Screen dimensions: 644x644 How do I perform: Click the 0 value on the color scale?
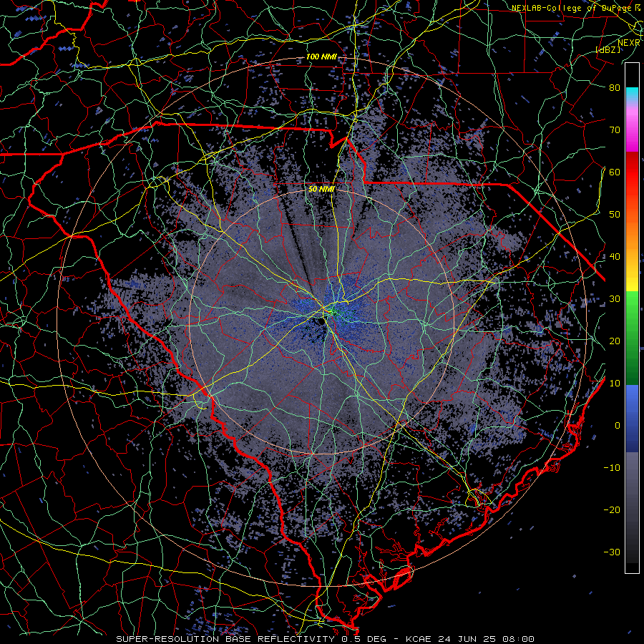618,426
